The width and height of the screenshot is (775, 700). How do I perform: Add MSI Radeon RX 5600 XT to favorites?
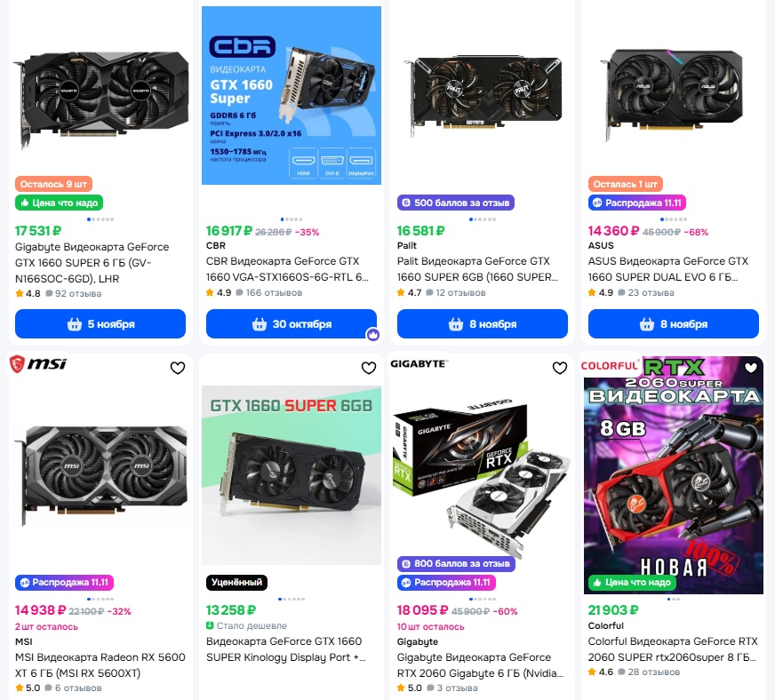178,368
